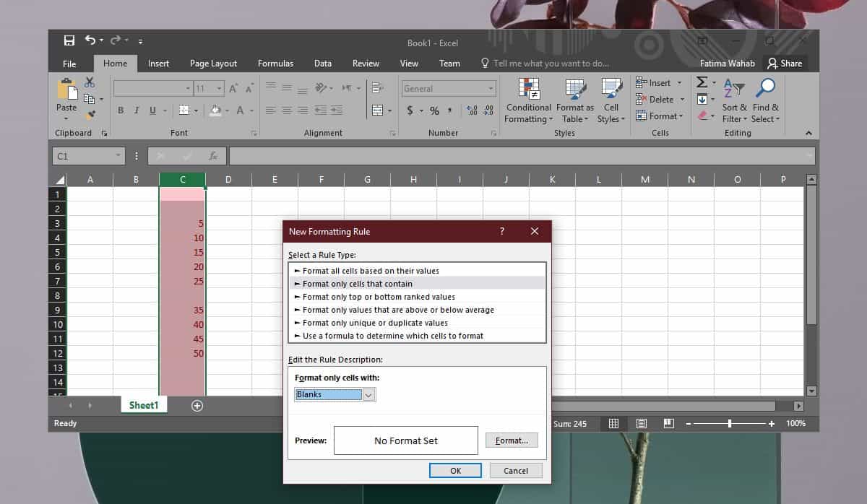Click OK in New Formatting Rule dialog
The width and height of the screenshot is (867, 504).
[455, 470]
